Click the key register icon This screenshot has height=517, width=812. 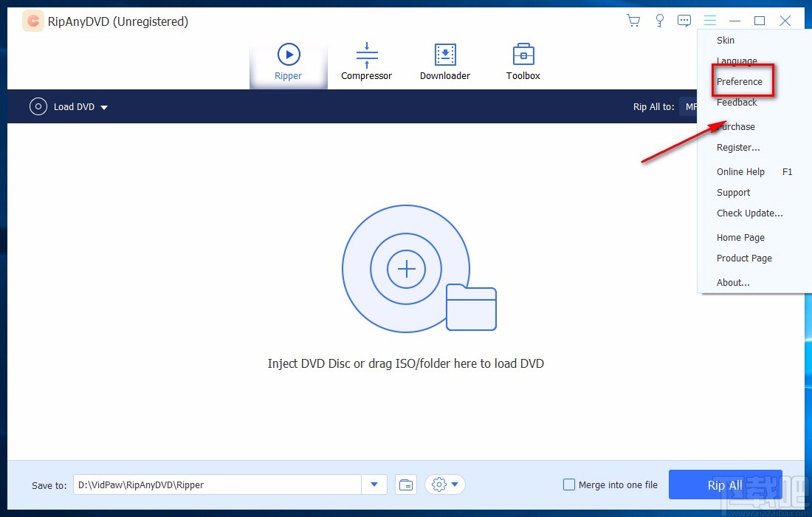click(659, 21)
